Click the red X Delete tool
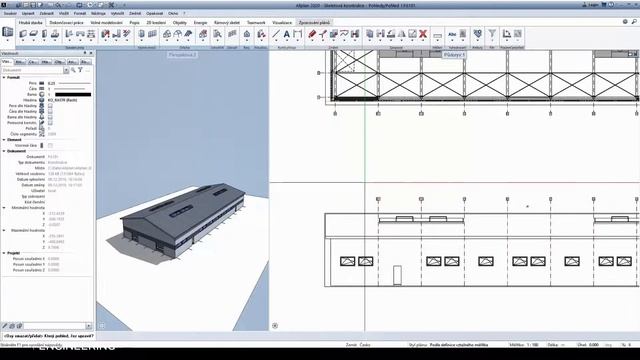 (x=423, y=34)
